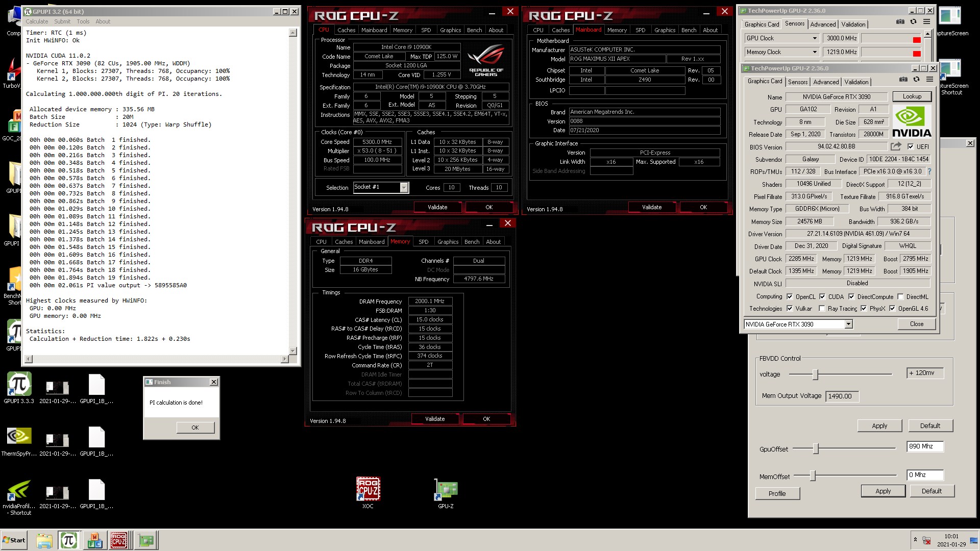Open middle GPUPI_1B file next to ThermSpyPr

point(96,441)
